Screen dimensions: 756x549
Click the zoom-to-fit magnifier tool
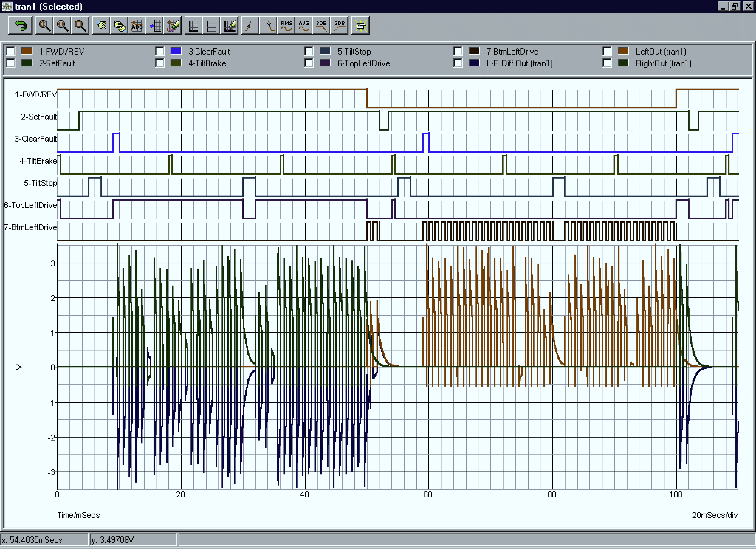tap(80, 26)
